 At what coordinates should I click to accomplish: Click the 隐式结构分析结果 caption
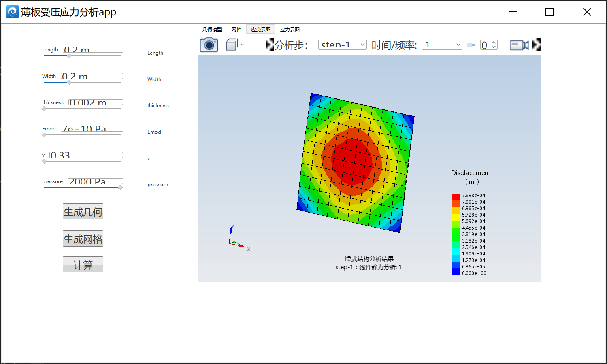pyautogui.click(x=369, y=259)
